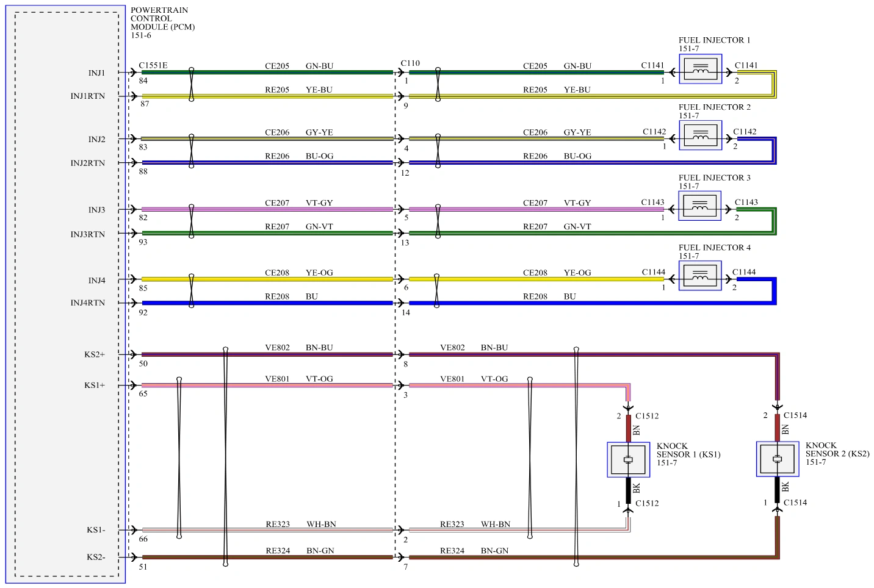Screen dimensions: 874x588
Task: Click the FUEL INJECTOR 1 heading
Action: (x=714, y=40)
